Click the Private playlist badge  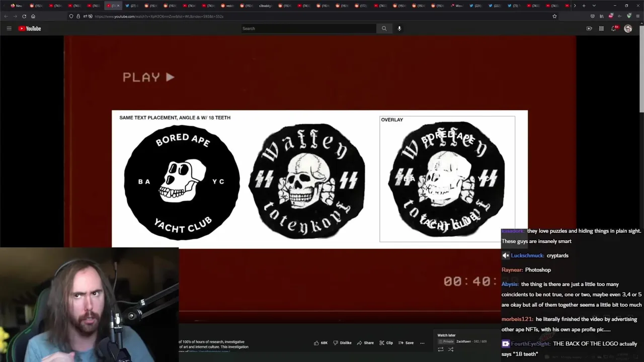(x=445, y=341)
